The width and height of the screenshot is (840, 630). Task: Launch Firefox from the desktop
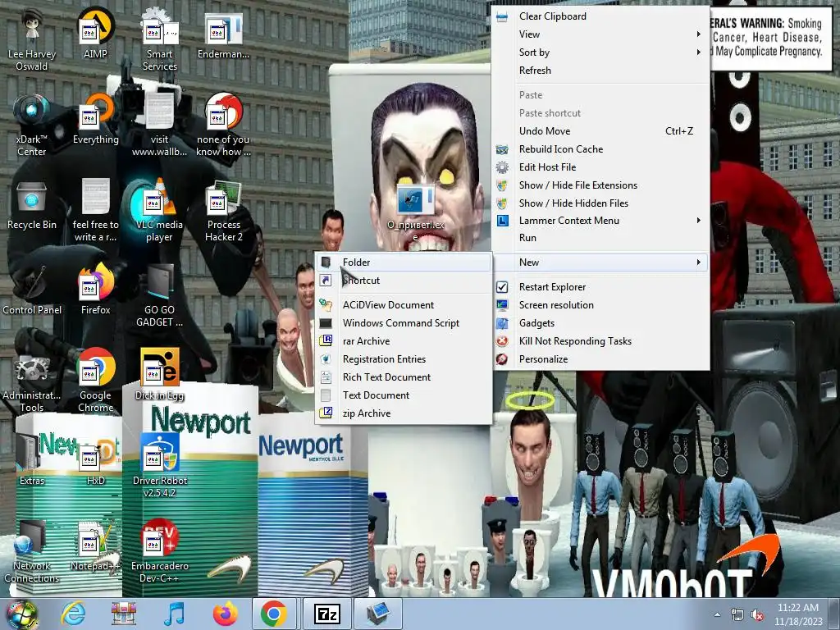(95, 290)
